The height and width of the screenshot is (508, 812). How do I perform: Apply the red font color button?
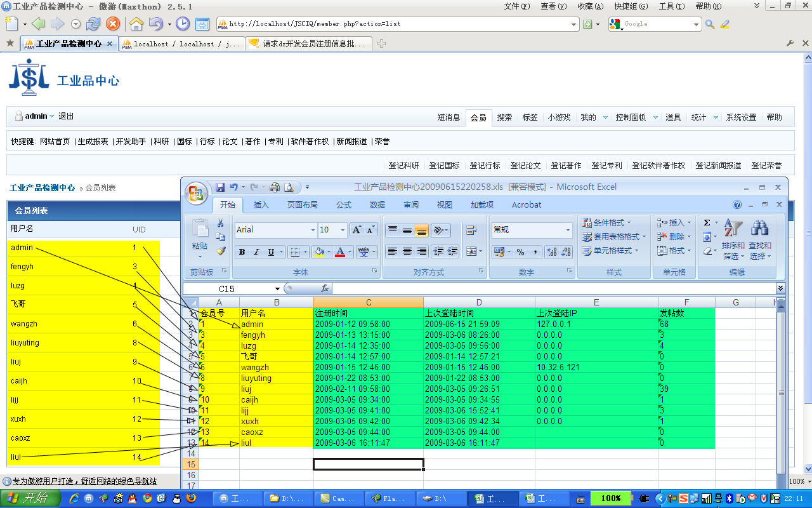[340, 252]
